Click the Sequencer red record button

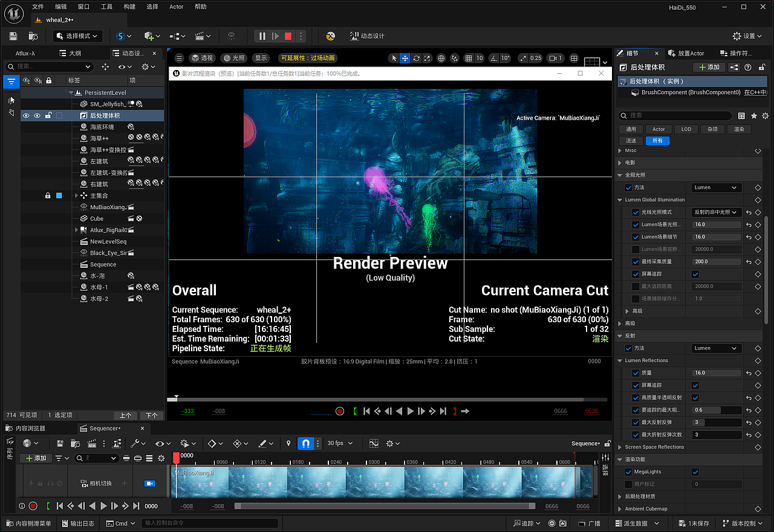33,506
